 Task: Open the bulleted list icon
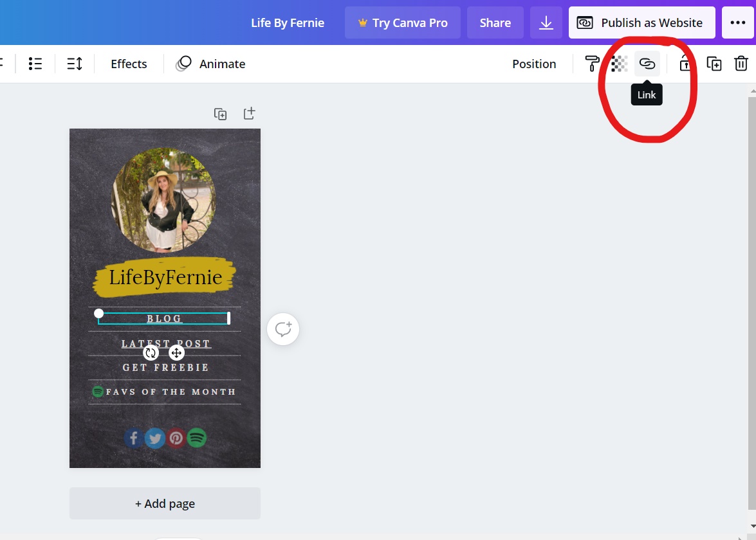click(35, 64)
